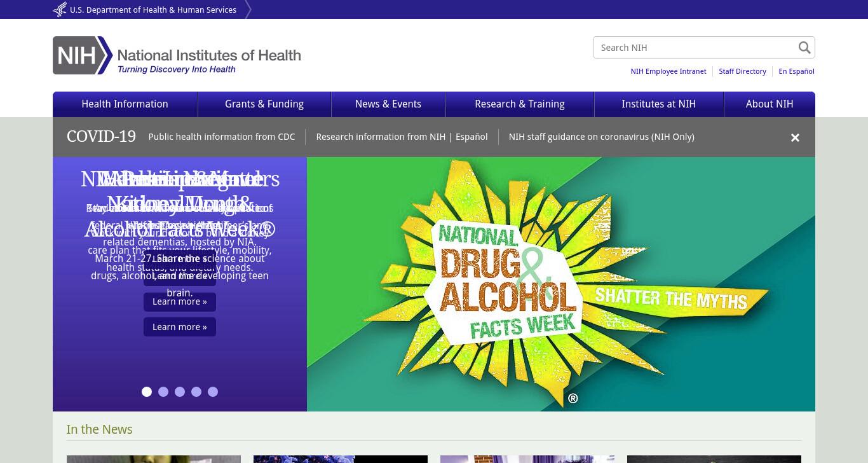
Task: Open the Research & Training menu
Action: (x=520, y=104)
